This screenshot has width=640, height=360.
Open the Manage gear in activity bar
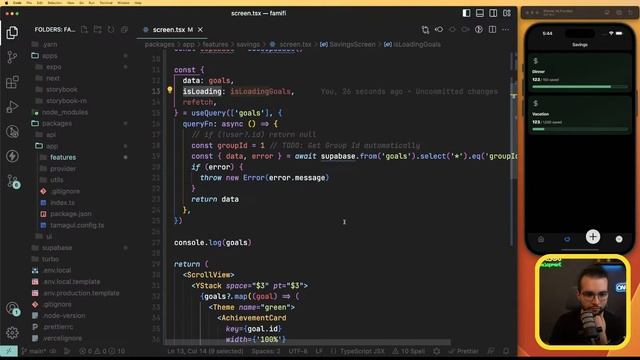point(12,333)
